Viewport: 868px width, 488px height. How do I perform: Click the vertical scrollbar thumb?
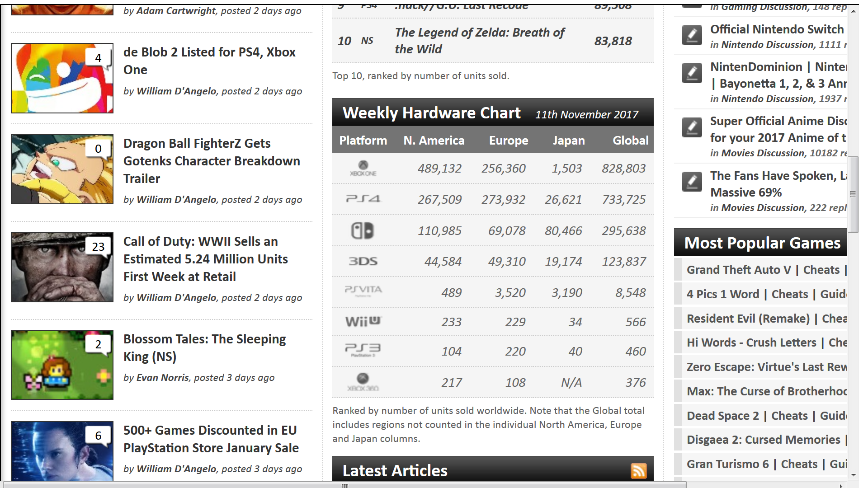(x=853, y=194)
